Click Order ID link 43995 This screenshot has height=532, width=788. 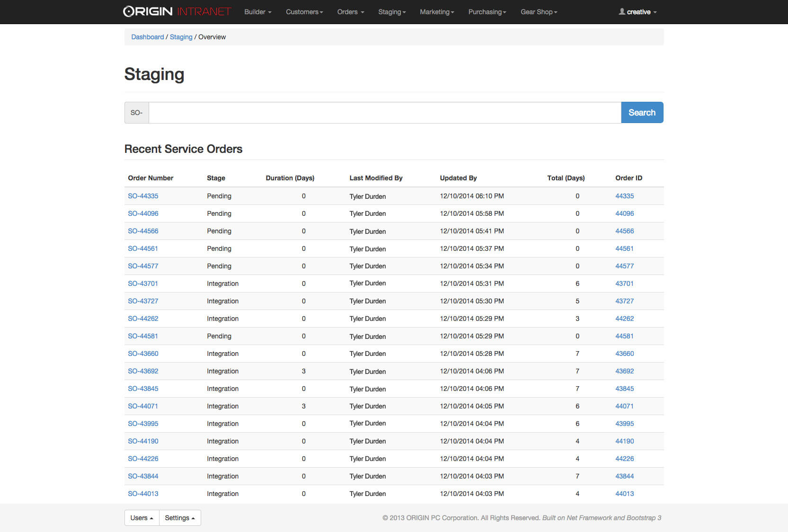(624, 424)
